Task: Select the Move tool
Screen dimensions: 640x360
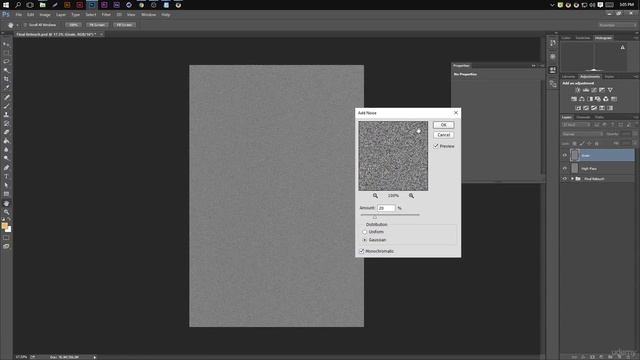Action: pyautogui.click(x=6, y=44)
